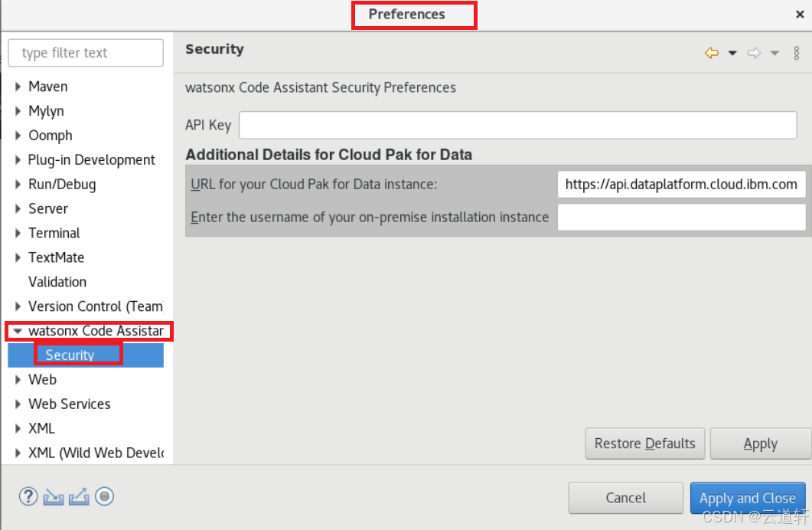Click the Restore Defaults button
This screenshot has height=530, width=812.
coord(644,443)
